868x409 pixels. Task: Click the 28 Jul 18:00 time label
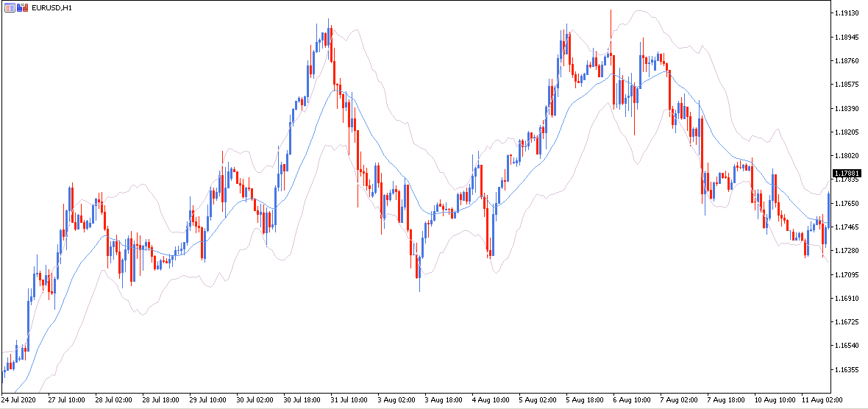[x=161, y=399]
